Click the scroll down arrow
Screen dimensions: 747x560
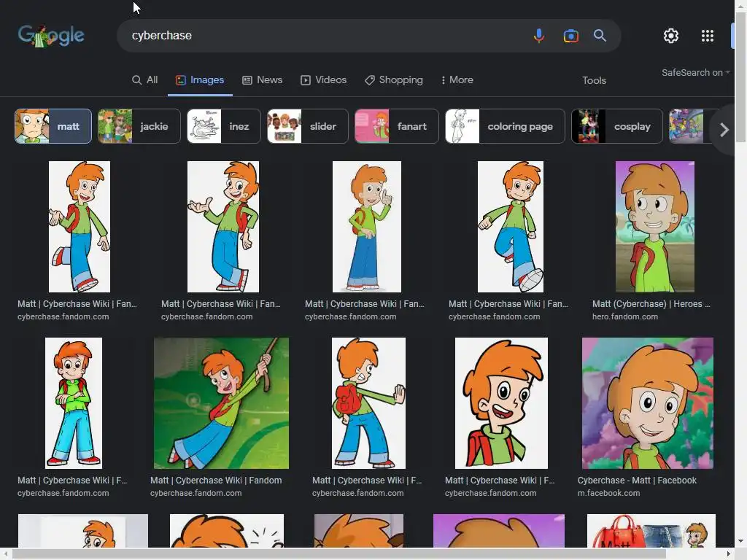[741, 542]
